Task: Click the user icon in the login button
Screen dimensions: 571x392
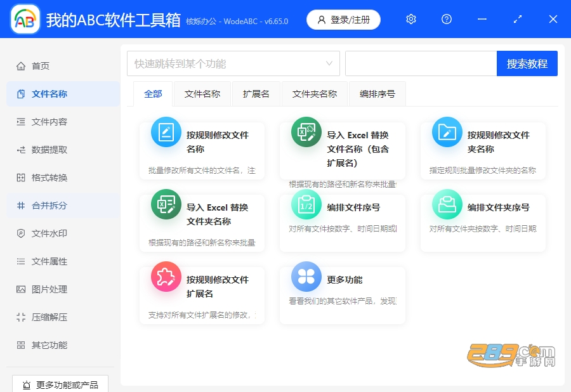Action: coord(322,20)
